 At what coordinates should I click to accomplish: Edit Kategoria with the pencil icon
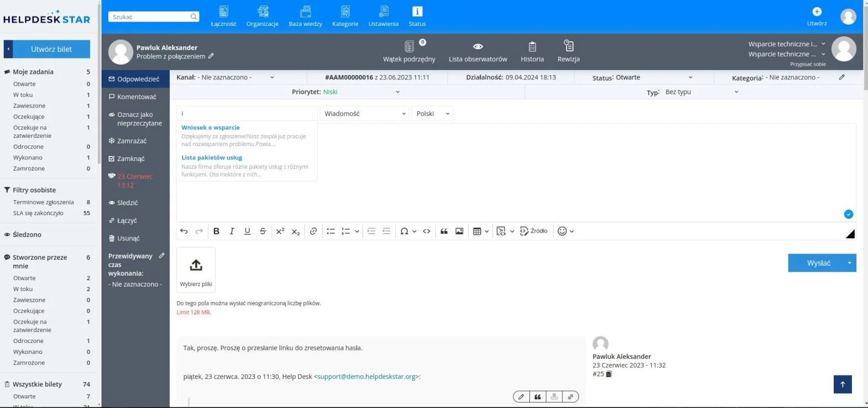[x=842, y=77]
